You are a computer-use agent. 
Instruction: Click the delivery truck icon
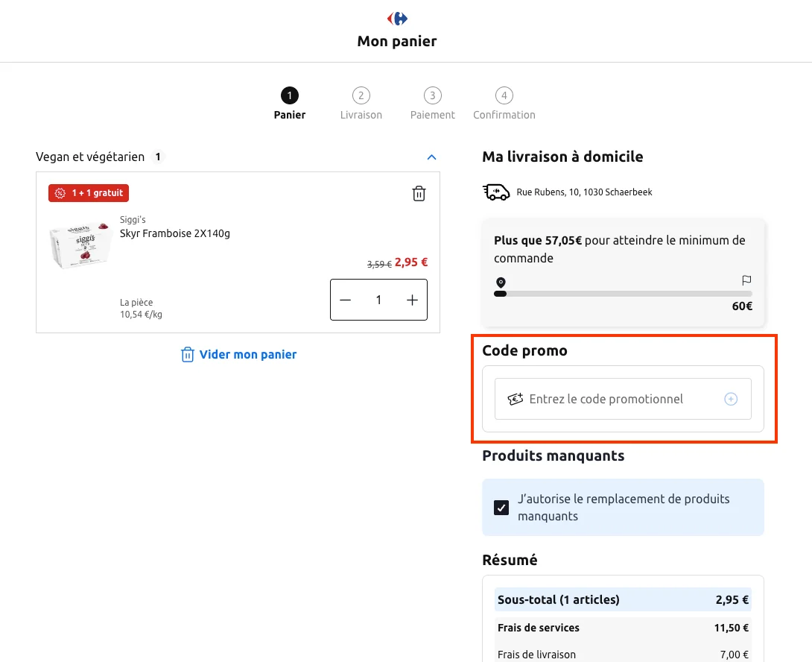point(496,192)
